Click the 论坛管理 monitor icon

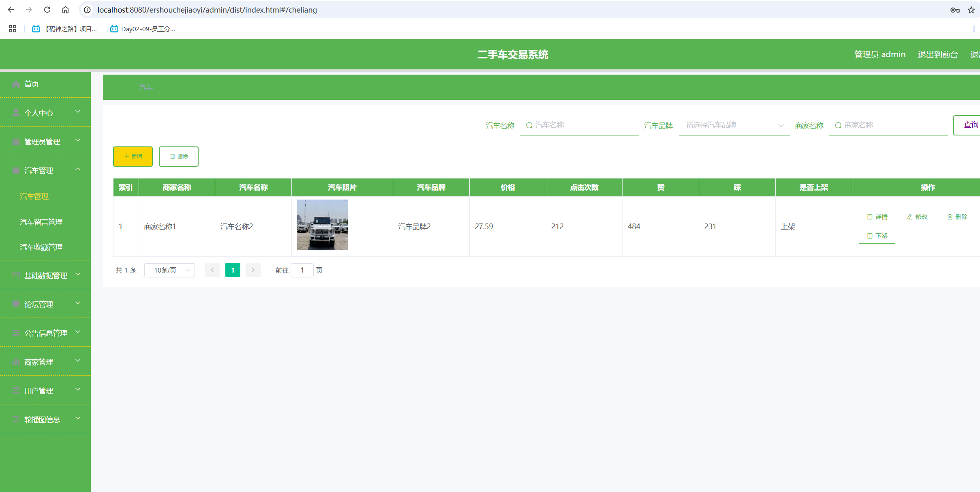16,304
